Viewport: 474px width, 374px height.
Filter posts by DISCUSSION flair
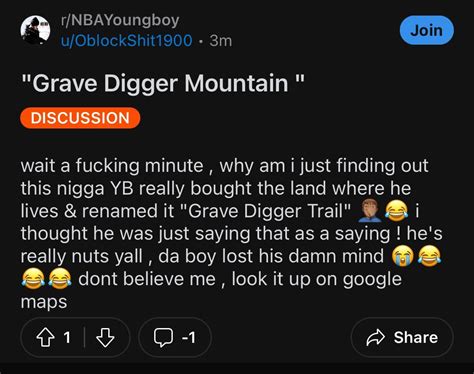click(80, 118)
